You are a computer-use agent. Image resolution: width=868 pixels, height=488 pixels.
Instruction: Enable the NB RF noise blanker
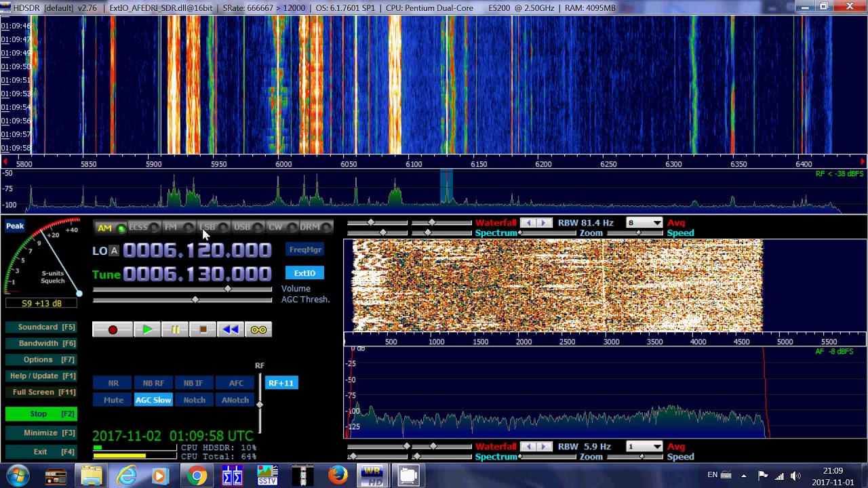tap(153, 384)
